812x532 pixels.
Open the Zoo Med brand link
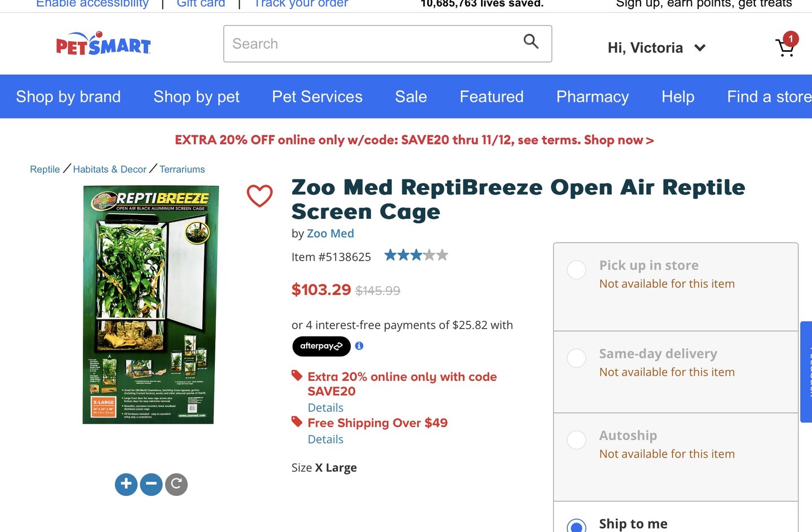coord(330,234)
